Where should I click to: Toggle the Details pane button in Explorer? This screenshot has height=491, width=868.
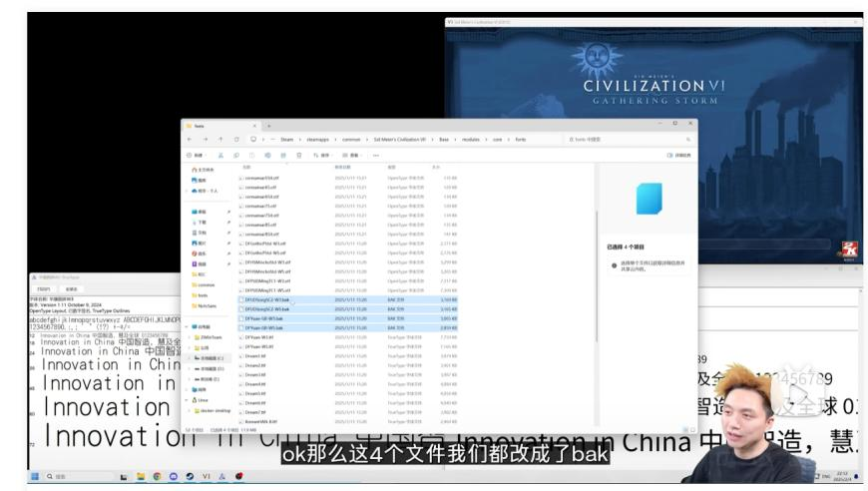point(679,156)
